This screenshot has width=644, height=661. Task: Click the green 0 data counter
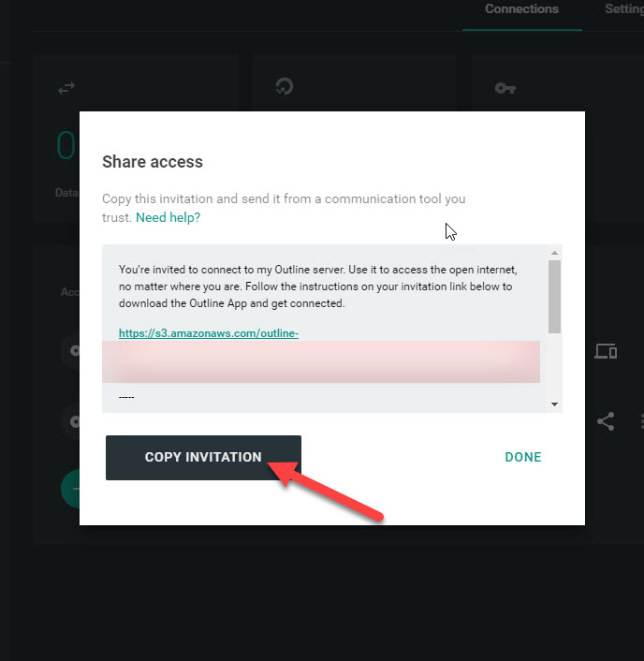pyautogui.click(x=66, y=145)
